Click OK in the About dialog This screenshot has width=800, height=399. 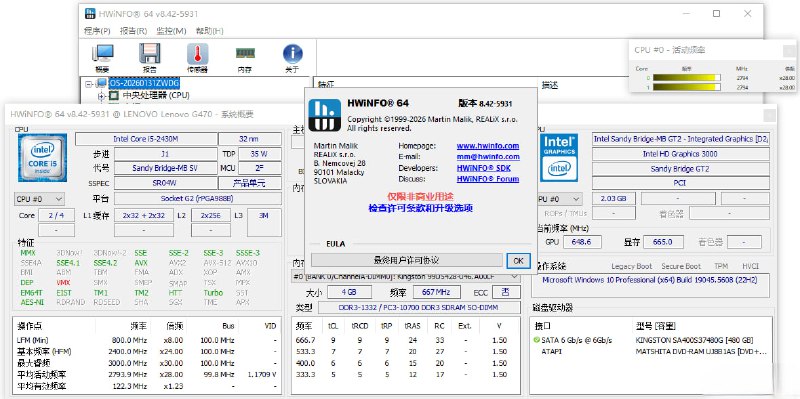pos(518,260)
